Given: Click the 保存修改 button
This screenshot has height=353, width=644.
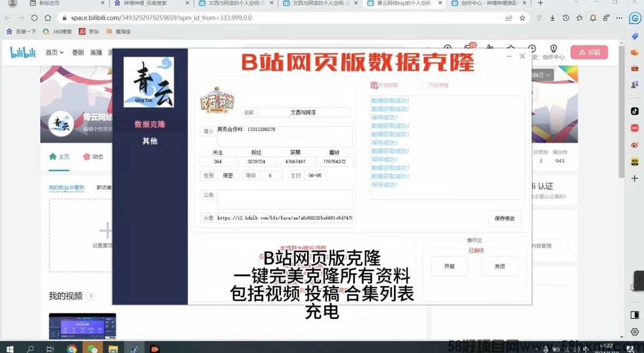Looking at the screenshot, I should tap(504, 218).
